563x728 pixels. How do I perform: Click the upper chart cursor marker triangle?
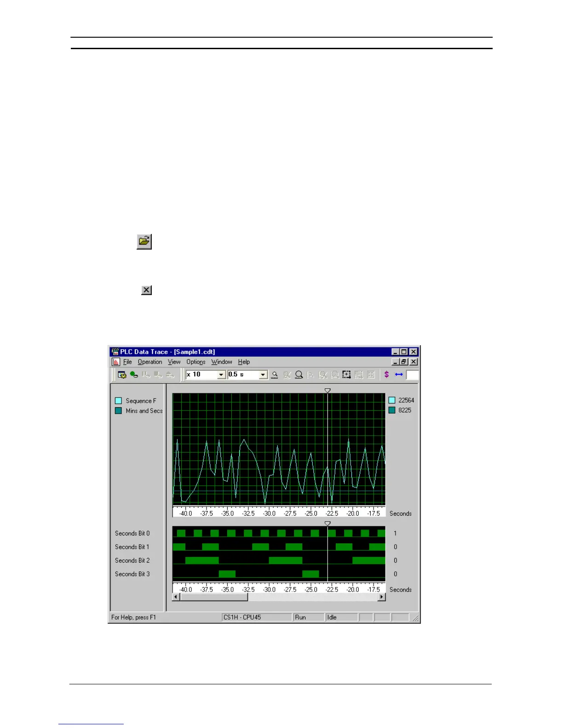point(327,390)
